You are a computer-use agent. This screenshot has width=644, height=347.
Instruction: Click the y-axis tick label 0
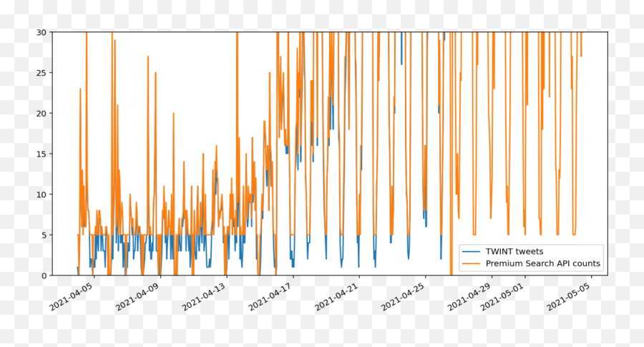[44, 275]
